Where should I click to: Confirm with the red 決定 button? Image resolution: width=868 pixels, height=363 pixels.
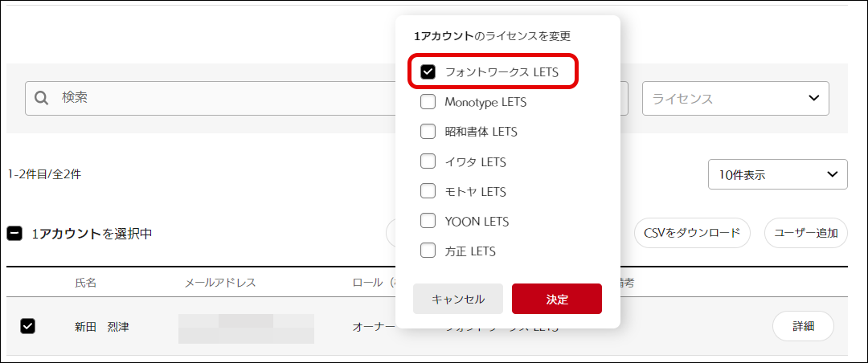pos(556,299)
